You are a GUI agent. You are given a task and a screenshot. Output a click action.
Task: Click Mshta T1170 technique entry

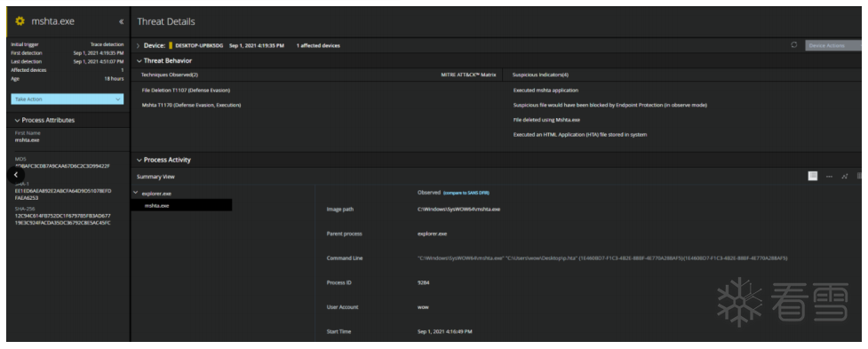(192, 105)
